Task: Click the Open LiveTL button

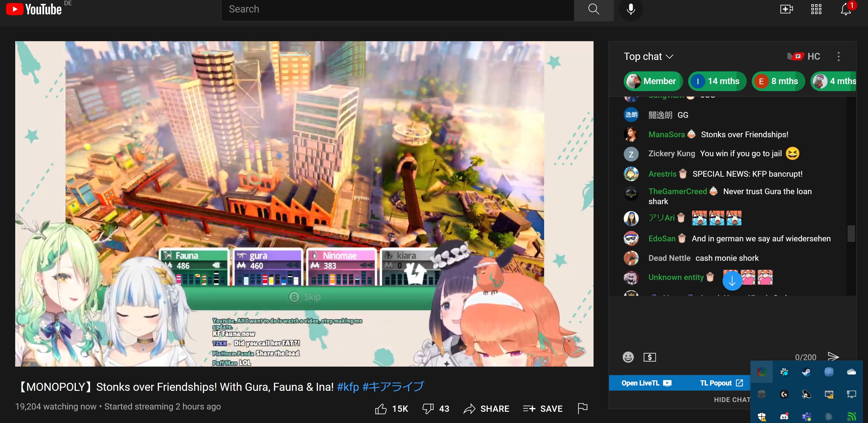Action: pyautogui.click(x=646, y=383)
